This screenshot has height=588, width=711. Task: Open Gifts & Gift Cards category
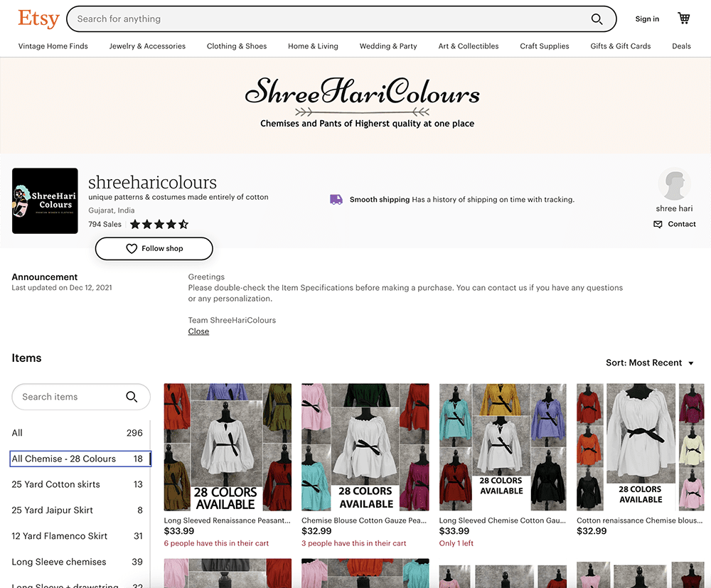click(x=620, y=46)
